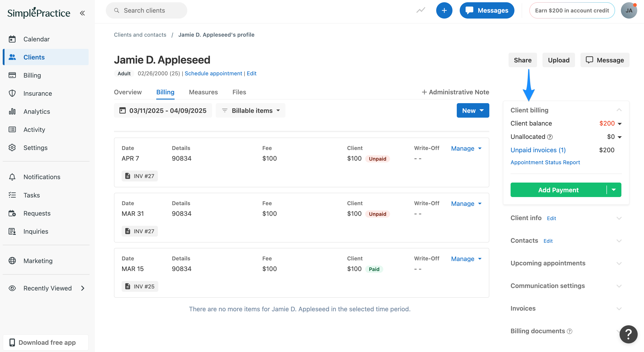Viewport: 644px width, 352px height.
Task: Expand the Invoices section
Action: click(619, 309)
